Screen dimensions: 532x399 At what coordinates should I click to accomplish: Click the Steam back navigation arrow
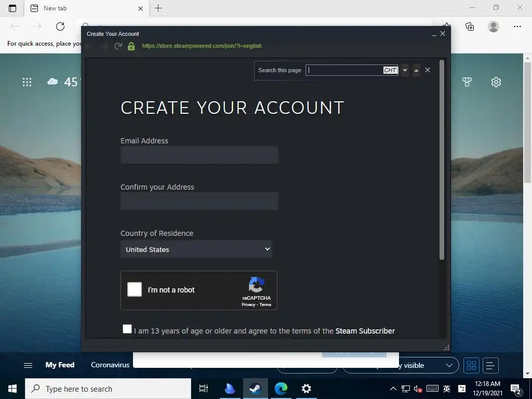click(x=89, y=46)
